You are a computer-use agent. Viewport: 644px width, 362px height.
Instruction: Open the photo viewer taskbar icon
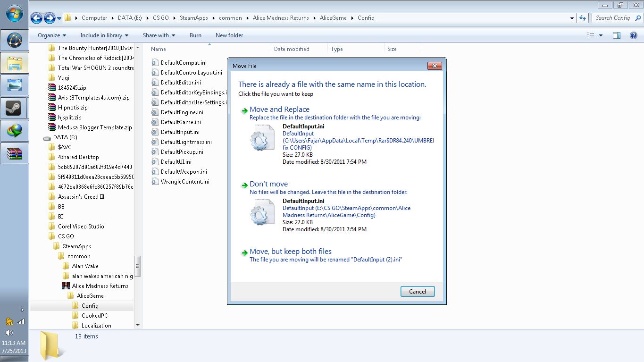point(15,85)
